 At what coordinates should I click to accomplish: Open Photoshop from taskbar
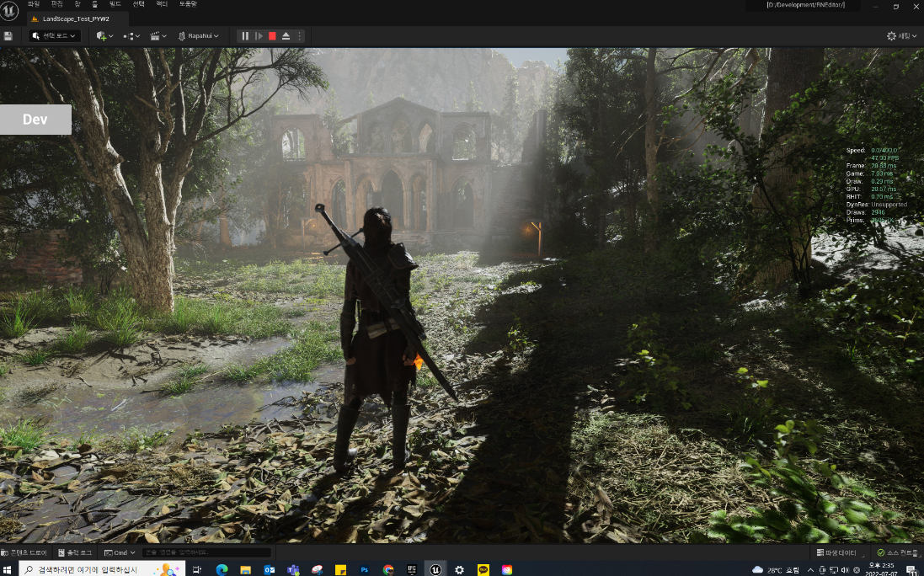coord(364,569)
